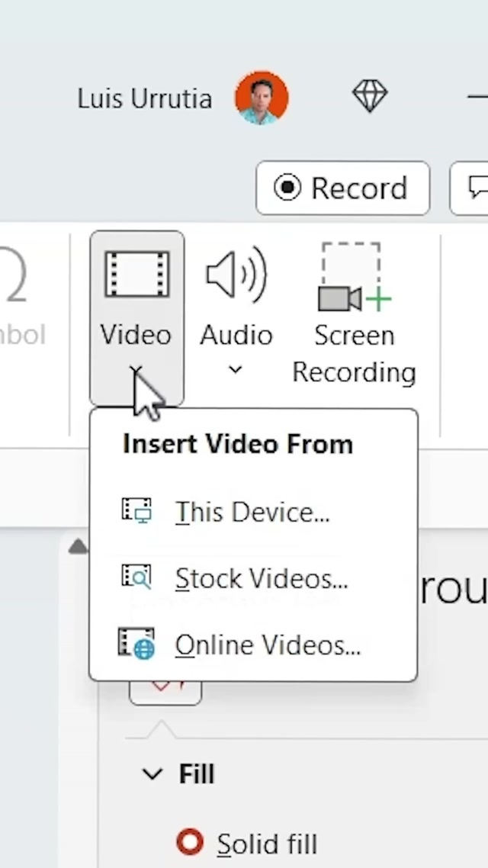Click the Audio speaker icon

click(x=236, y=274)
